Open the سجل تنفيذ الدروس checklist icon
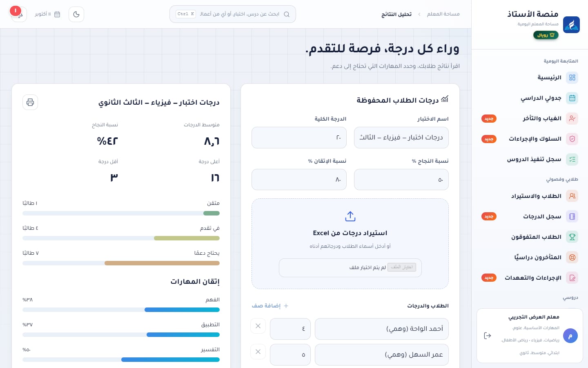 [572, 159]
